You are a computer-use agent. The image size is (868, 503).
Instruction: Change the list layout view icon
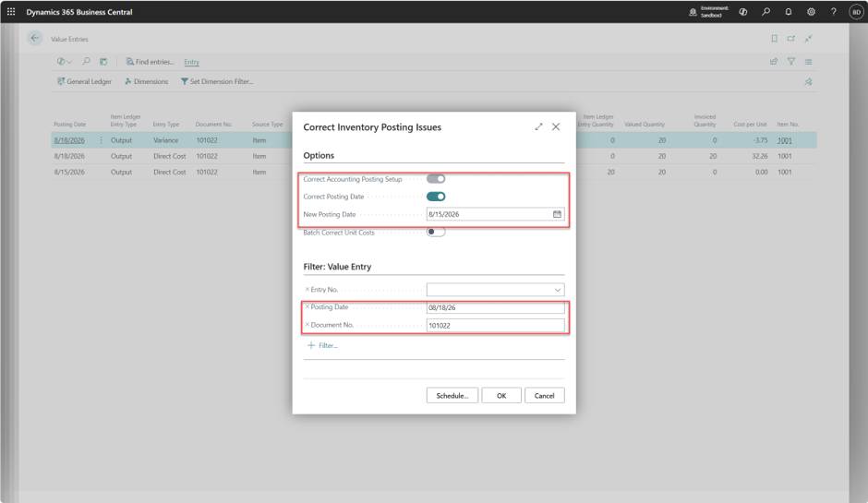(x=808, y=62)
